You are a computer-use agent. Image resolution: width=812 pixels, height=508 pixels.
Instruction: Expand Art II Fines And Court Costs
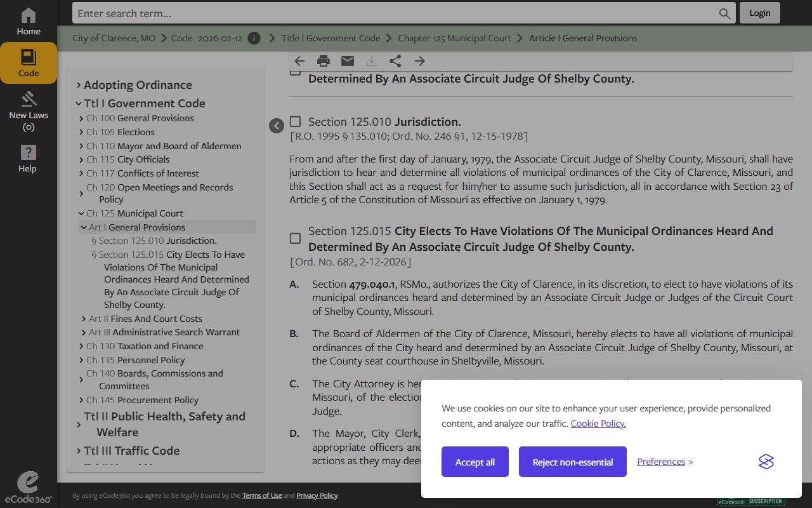point(84,319)
